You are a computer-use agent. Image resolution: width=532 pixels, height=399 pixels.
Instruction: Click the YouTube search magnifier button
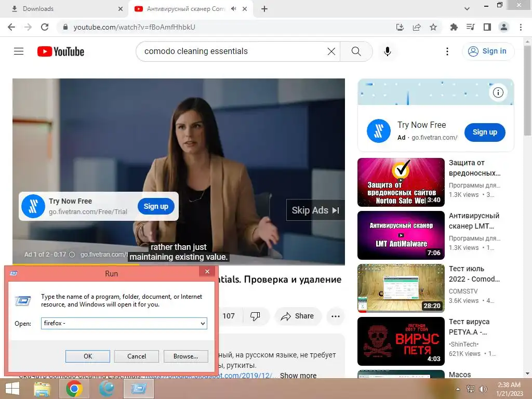click(x=356, y=51)
